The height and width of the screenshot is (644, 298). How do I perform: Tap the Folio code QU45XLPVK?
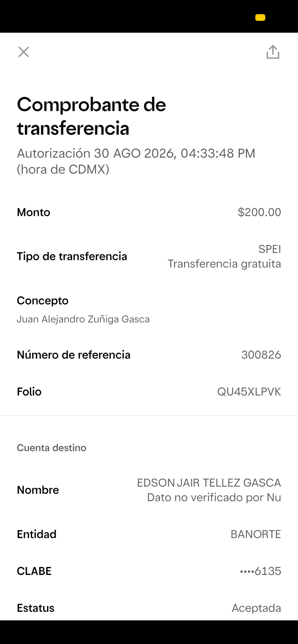pos(249,392)
